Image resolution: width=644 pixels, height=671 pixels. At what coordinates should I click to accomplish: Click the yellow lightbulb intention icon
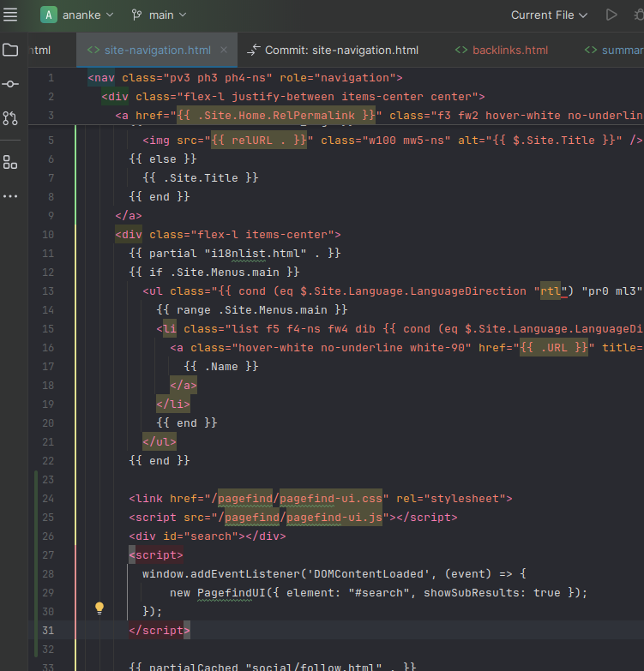click(x=99, y=608)
